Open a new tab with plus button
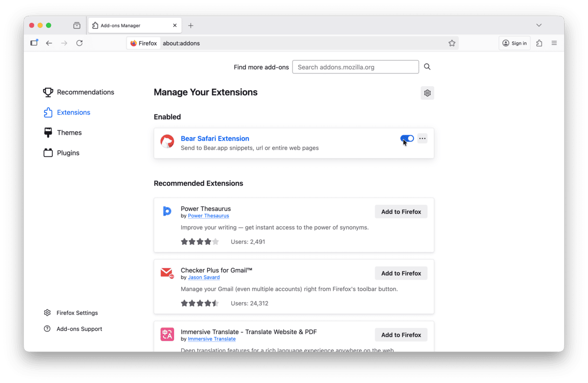This screenshot has width=588, height=383. click(191, 25)
